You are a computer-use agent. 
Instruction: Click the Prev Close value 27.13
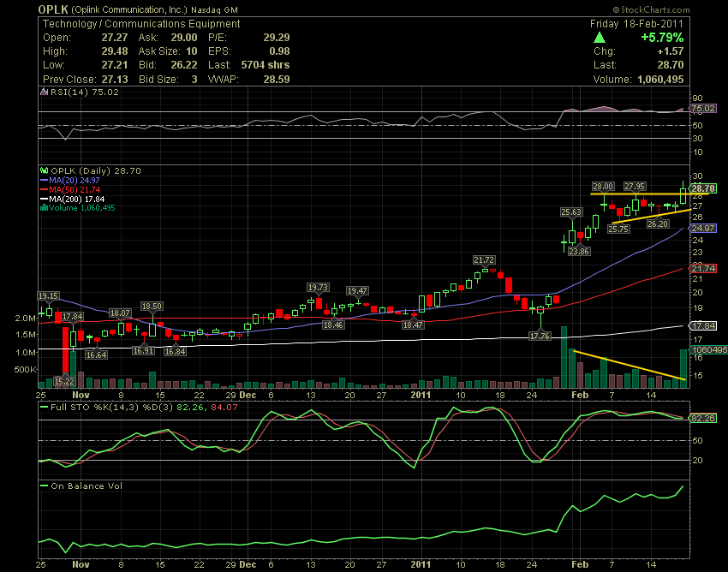[115, 80]
